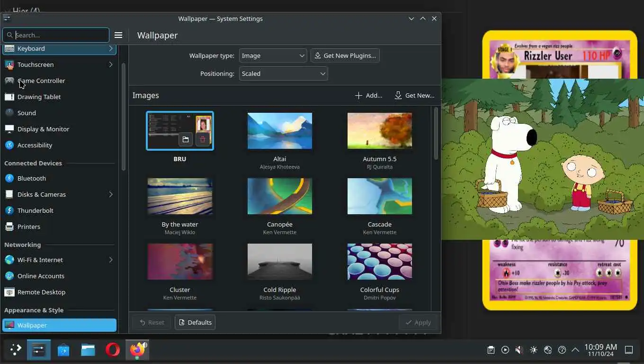Open the Positioning dropdown set to Scaled
Screen dimensions: 644x364
[x=283, y=73]
